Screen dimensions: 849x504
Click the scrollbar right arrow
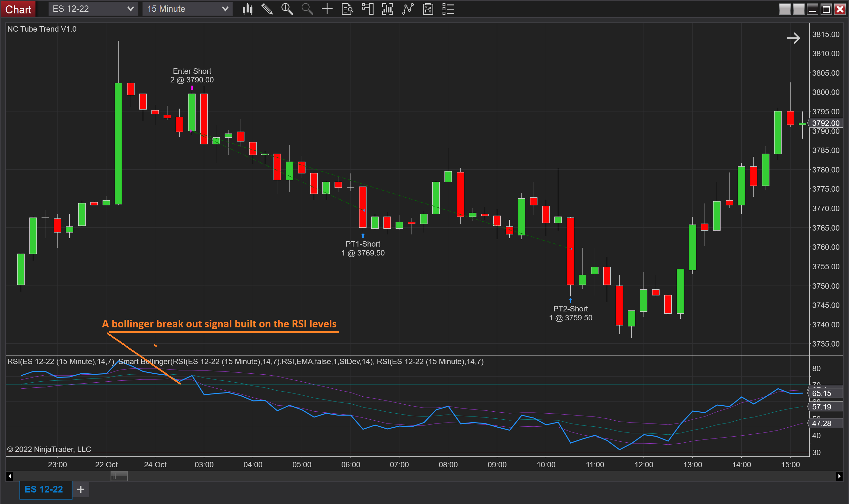(x=839, y=477)
